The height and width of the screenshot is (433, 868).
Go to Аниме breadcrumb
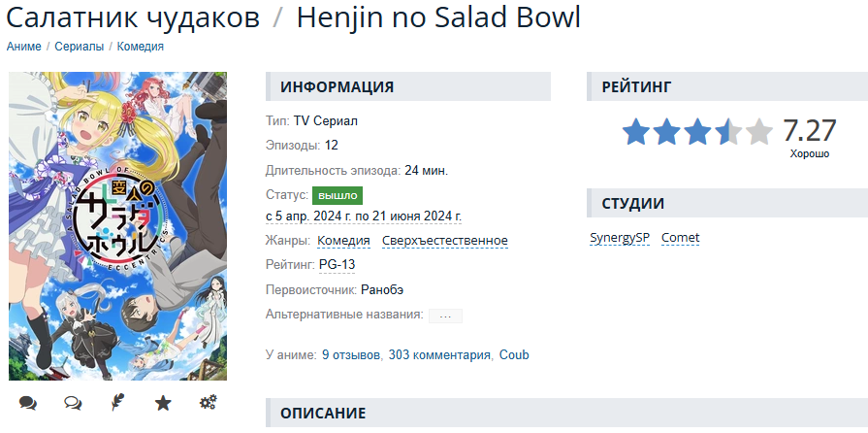24,47
